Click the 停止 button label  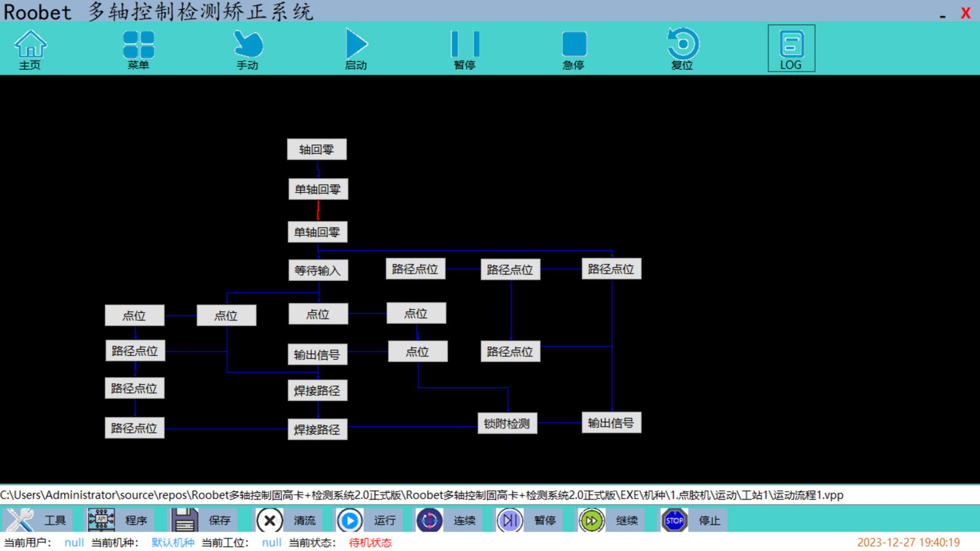coord(709,520)
